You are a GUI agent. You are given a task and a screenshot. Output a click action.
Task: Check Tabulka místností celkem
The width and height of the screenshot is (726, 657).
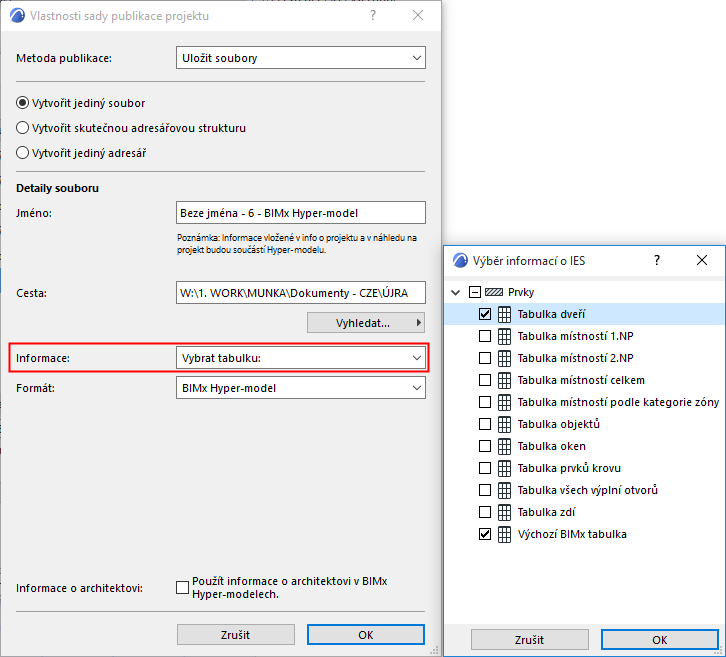pos(485,380)
